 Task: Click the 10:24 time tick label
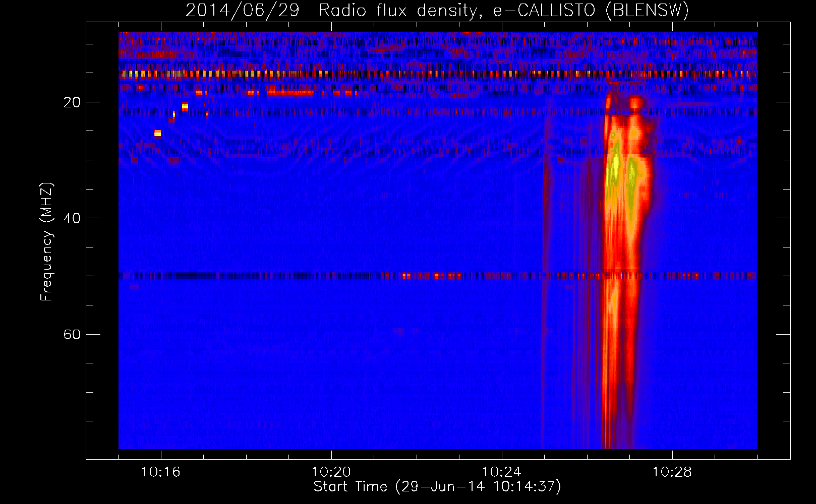pyautogui.click(x=501, y=472)
